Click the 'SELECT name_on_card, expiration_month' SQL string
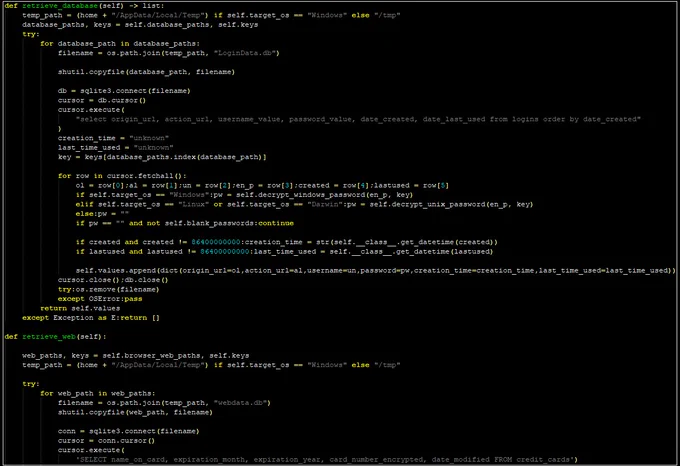 (x=327, y=459)
